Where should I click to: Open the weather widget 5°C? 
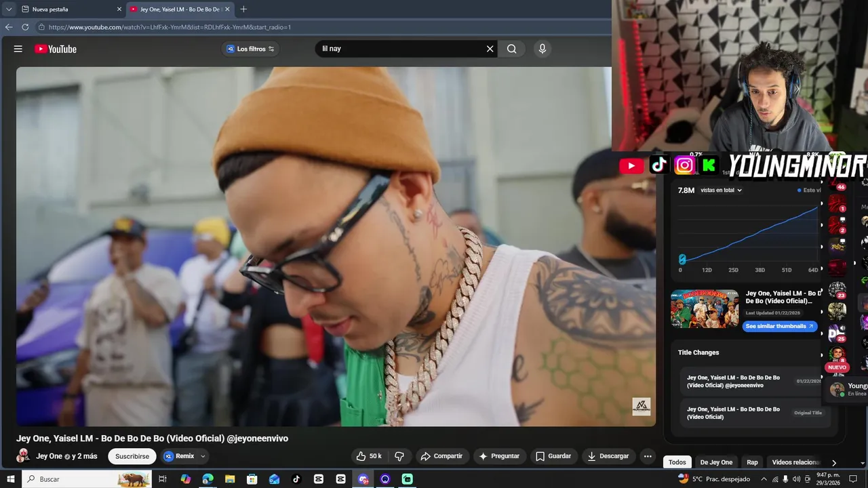714,479
